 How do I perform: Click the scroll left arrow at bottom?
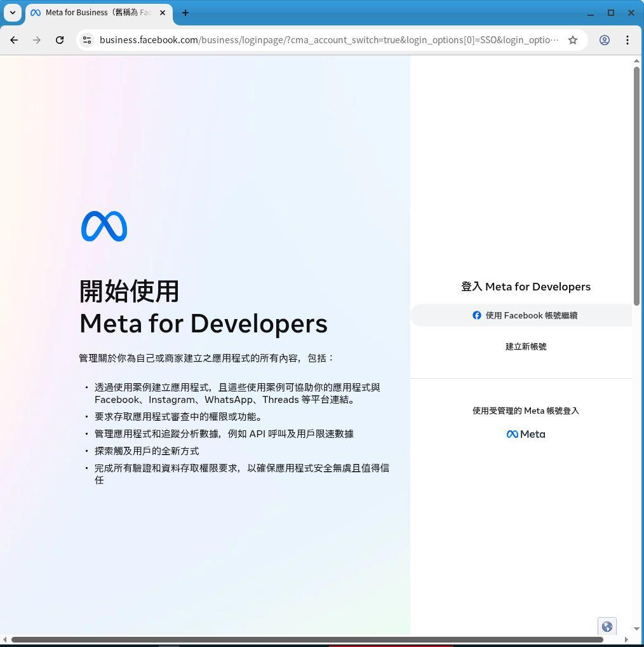coord(4,639)
